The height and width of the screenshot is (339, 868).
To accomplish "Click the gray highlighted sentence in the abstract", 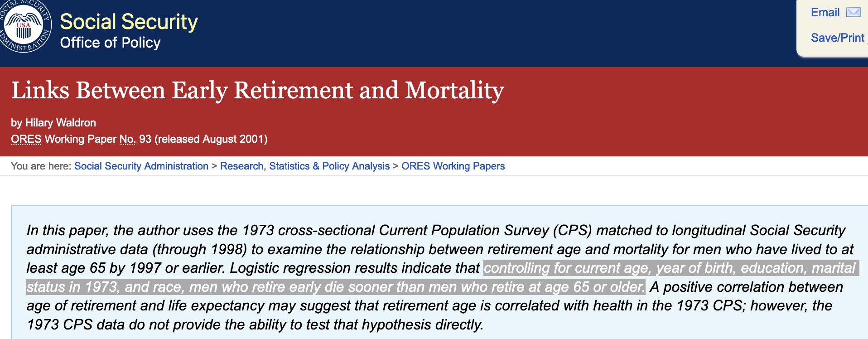I will 335,287.
